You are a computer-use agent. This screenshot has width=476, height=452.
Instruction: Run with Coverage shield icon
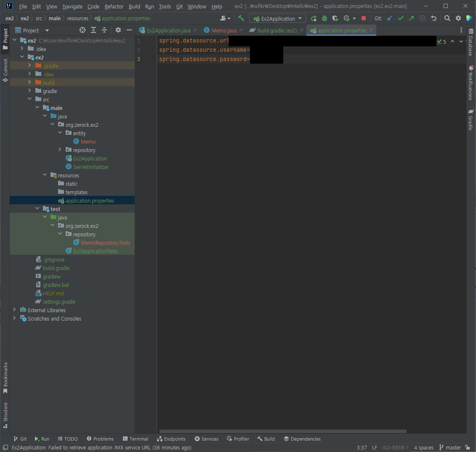[x=335, y=18]
